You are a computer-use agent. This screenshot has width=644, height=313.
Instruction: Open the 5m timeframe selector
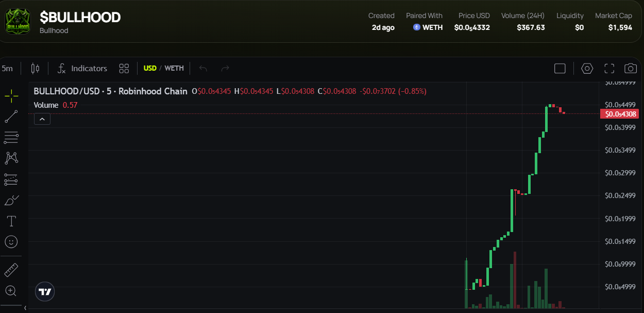click(7, 68)
